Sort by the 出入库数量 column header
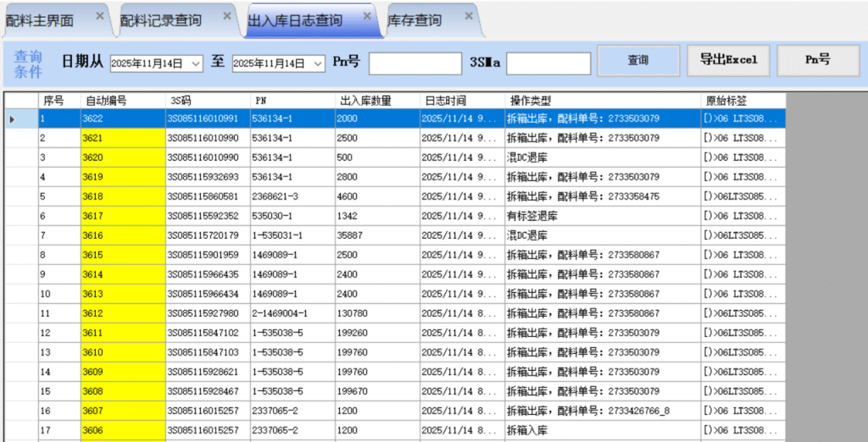This screenshot has width=868, height=442. tap(377, 101)
